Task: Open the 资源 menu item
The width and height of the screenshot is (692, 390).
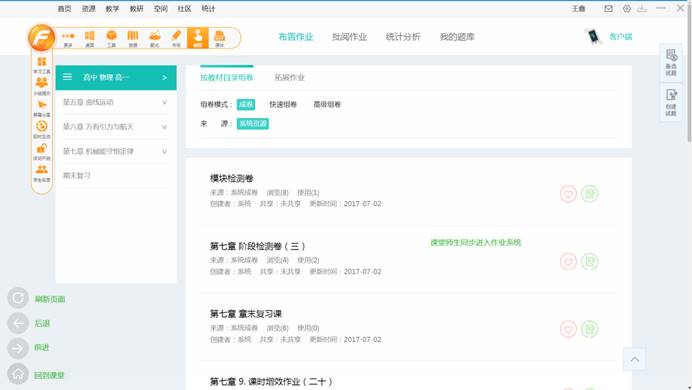Action: 88,8
